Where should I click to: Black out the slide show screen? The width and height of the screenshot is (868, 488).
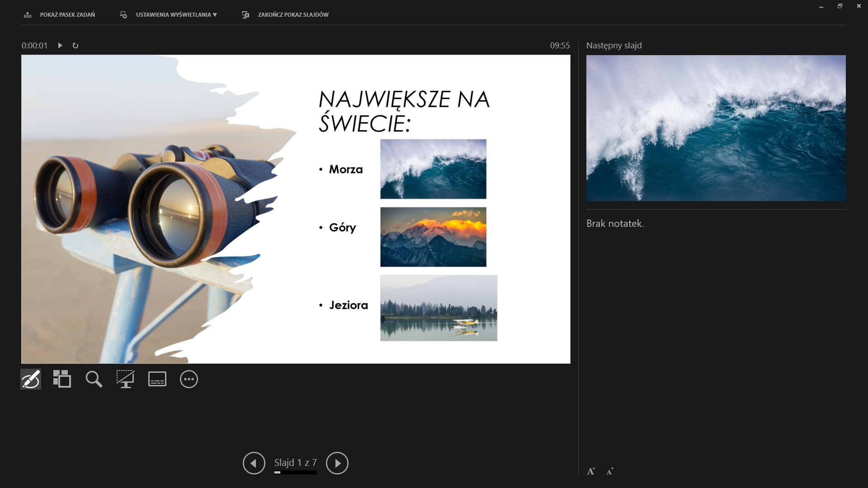(x=125, y=379)
